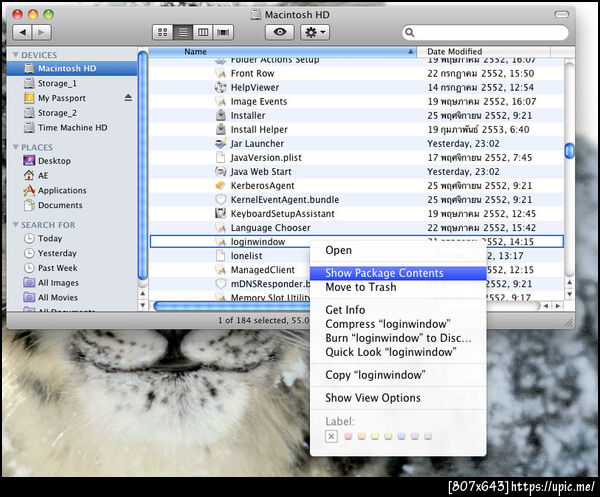Select the Front Row item
The image size is (600, 497).
(356, 73)
